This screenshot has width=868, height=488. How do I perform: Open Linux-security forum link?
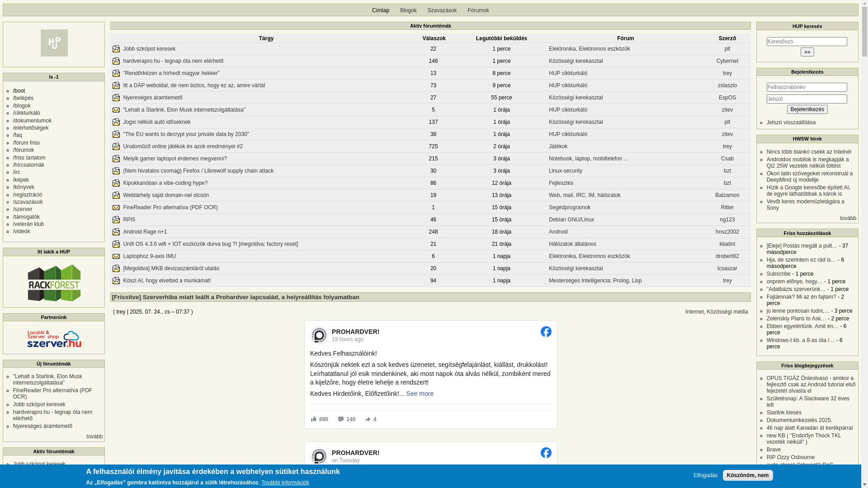pyautogui.click(x=566, y=171)
